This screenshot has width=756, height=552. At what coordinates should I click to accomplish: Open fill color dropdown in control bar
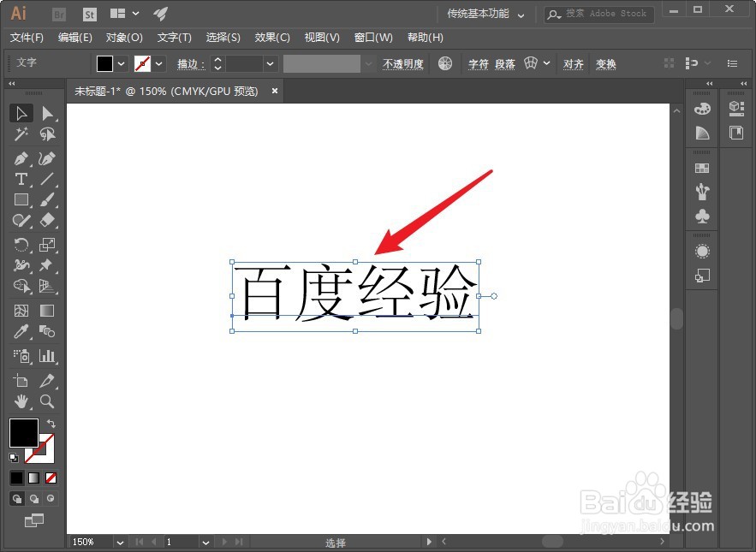click(121, 63)
